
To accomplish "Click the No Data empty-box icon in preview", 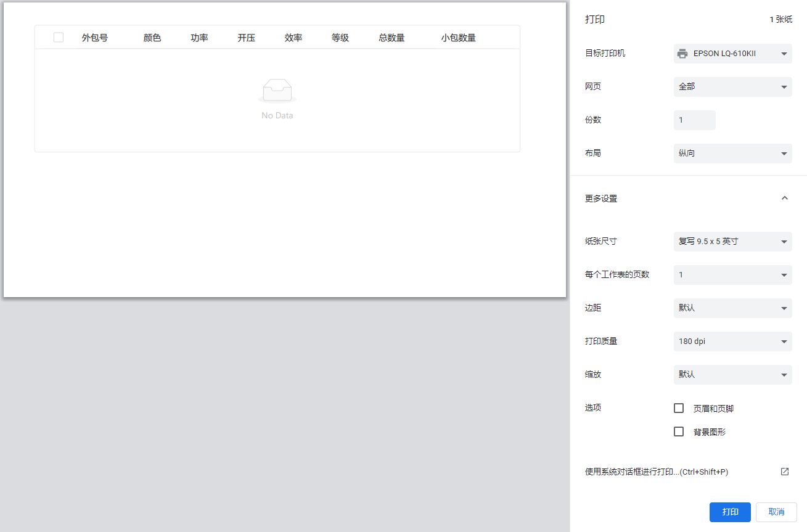I will (x=277, y=90).
